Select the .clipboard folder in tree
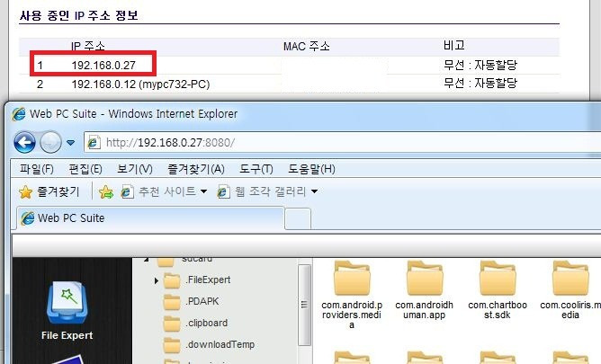The height and width of the screenshot is (364, 601). coord(207,323)
